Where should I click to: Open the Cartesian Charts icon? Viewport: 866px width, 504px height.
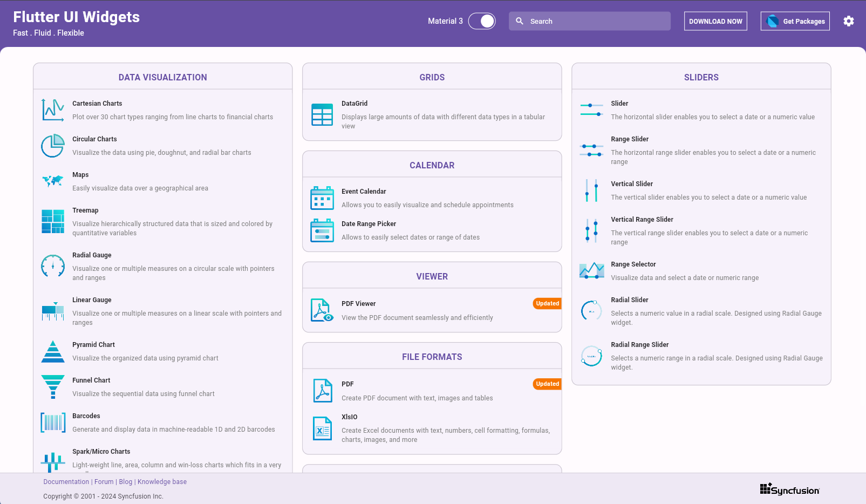[x=53, y=110]
